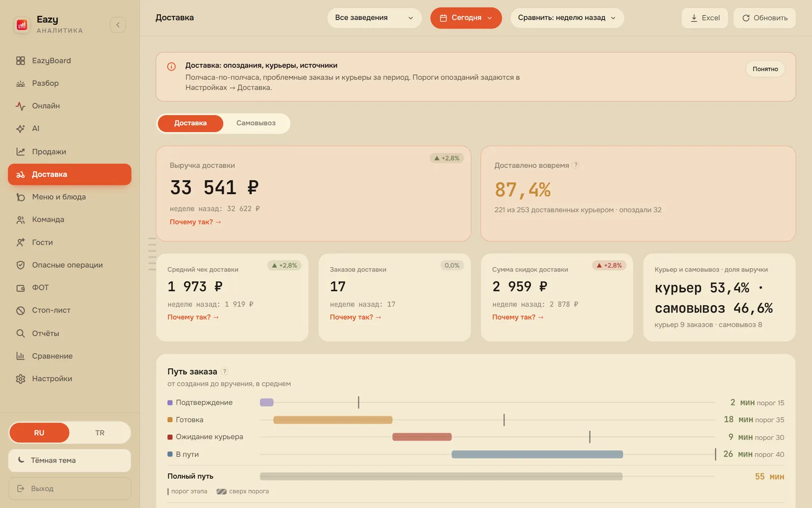Click the ФОТ wallet icon

coord(20,288)
